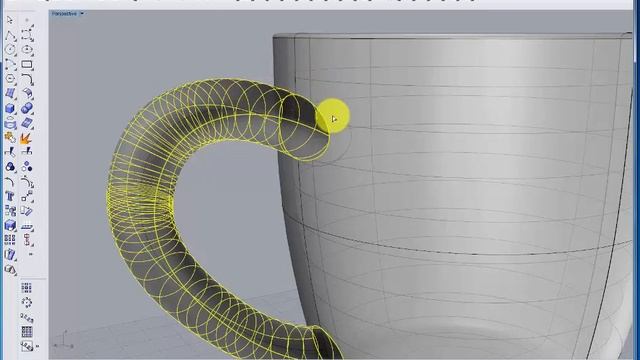Pick the single Point tool

[x=27, y=20]
